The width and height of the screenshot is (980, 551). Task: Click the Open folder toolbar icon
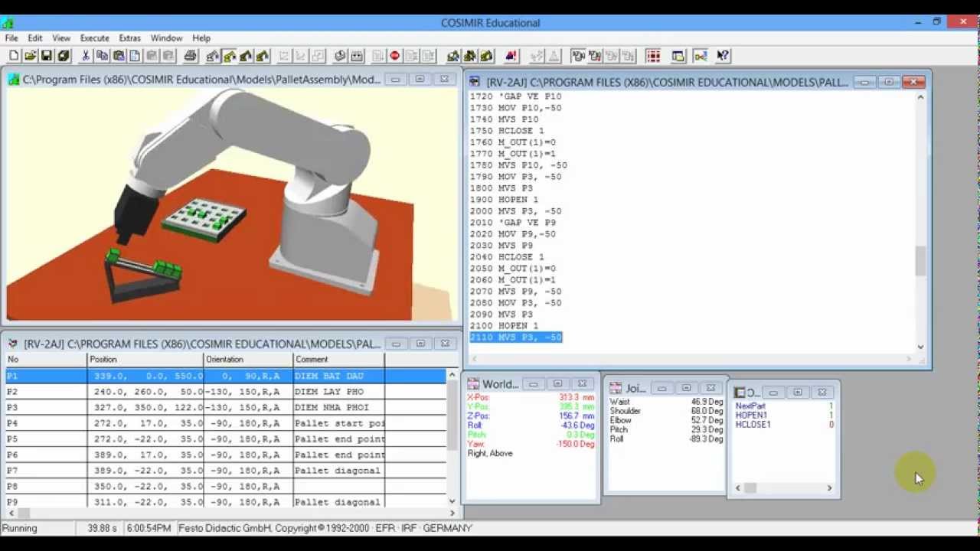click(x=30, y=56)
